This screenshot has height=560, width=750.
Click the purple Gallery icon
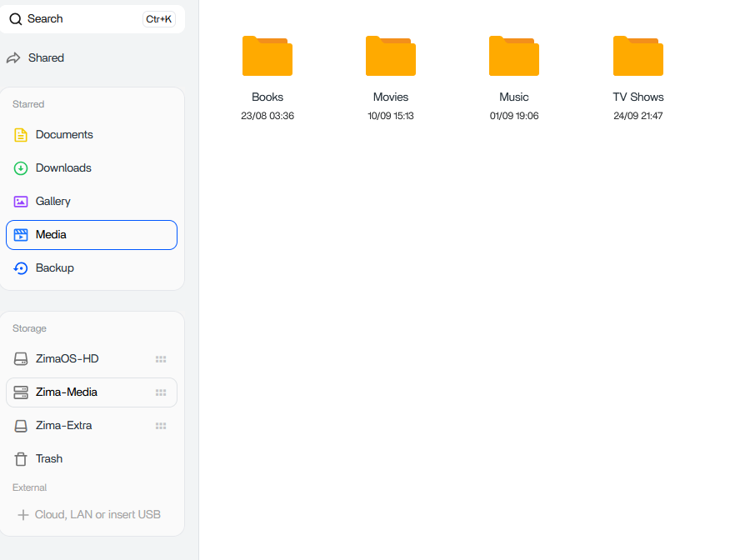[x=21, y=202]
